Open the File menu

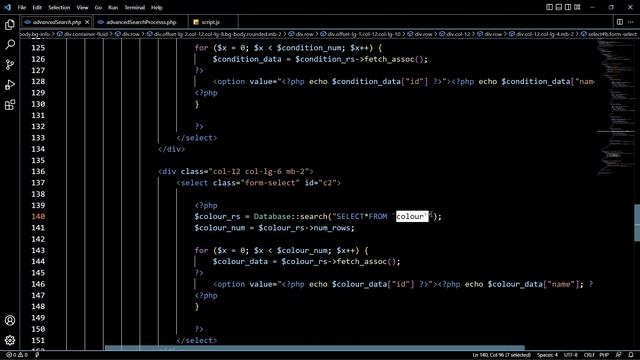(x=22, y=7)
